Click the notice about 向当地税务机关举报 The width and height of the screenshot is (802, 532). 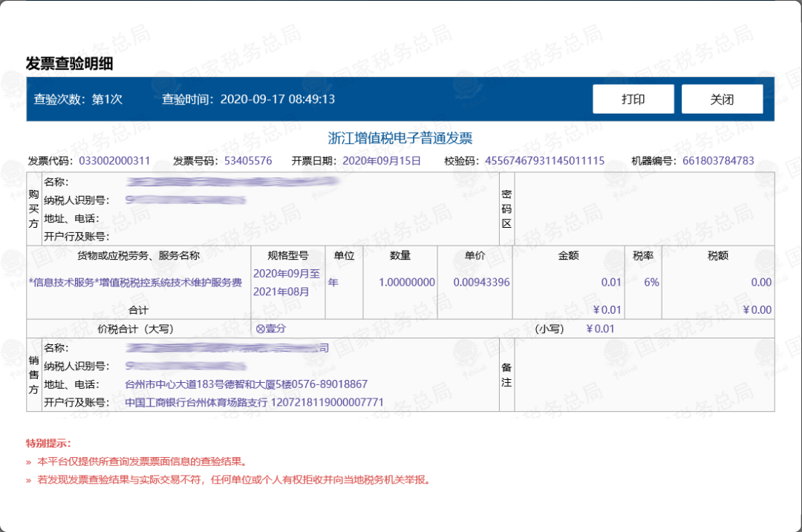[x=234, y=480]
